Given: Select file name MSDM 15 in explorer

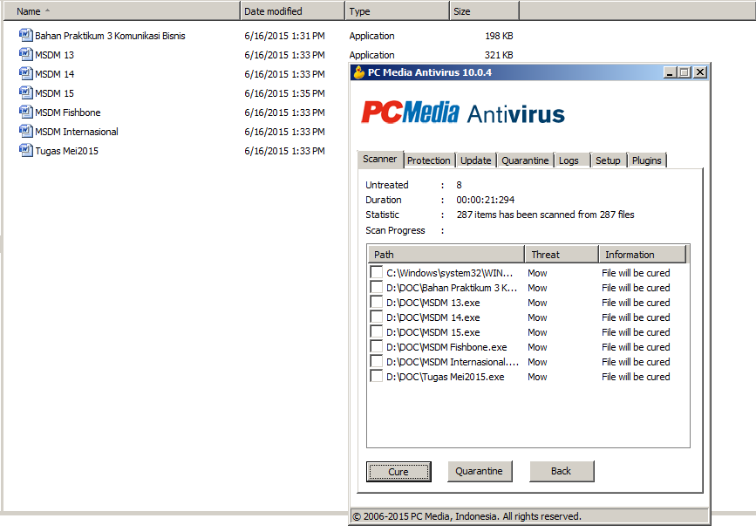Looking at the screenshot, I should (54, 93).
